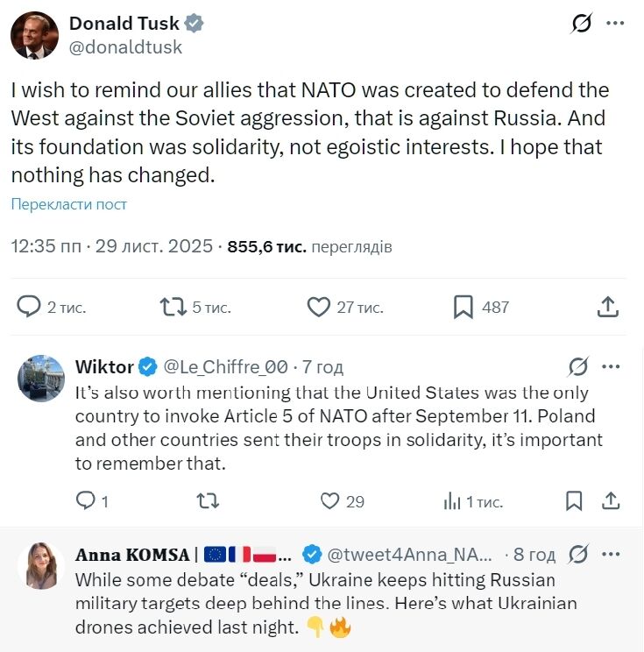
Task: Open Donald Tusk's profile picture
Action: click(35, 36)
